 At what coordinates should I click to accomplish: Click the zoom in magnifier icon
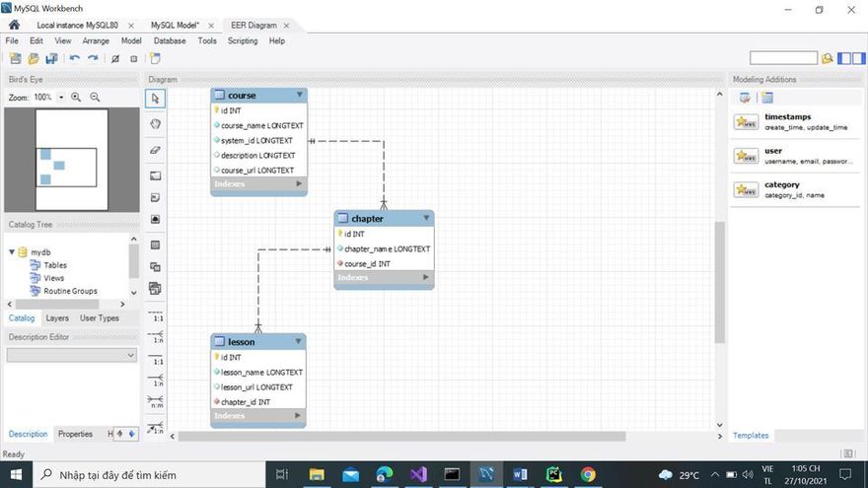coord(77,98)
